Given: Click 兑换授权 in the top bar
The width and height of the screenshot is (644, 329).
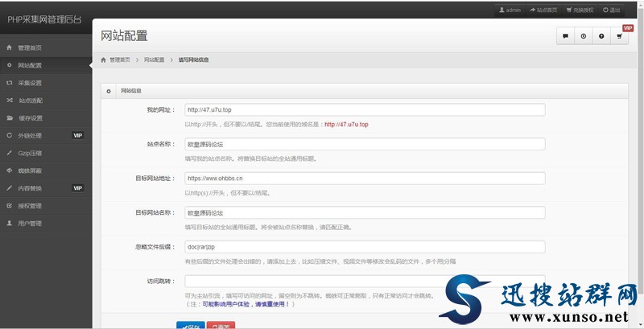Looking at the screenshot, I should tap(580, 10).
